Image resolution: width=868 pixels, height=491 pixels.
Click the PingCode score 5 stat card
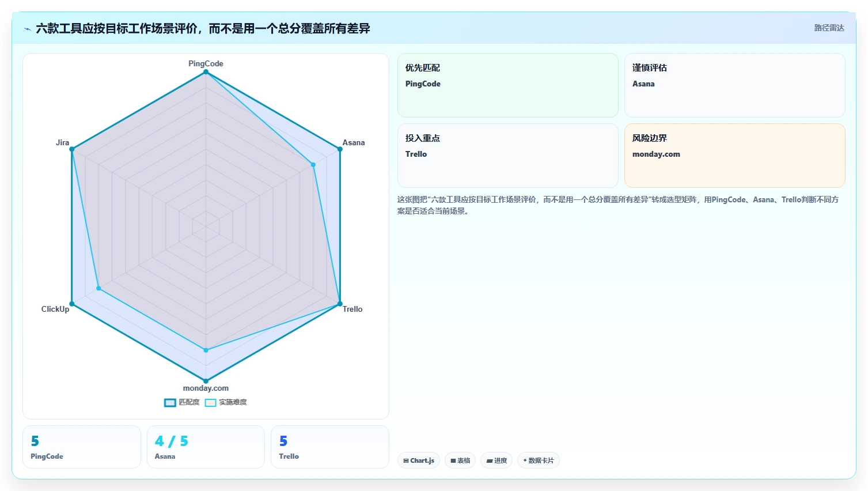82,447
